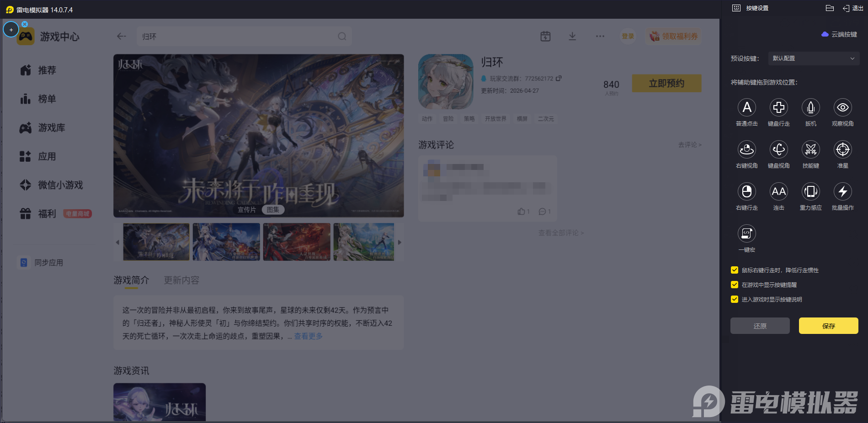This screenshot has width=868, height=423.
Task: Click the 动作 genre tag
Action: (427, 119)
